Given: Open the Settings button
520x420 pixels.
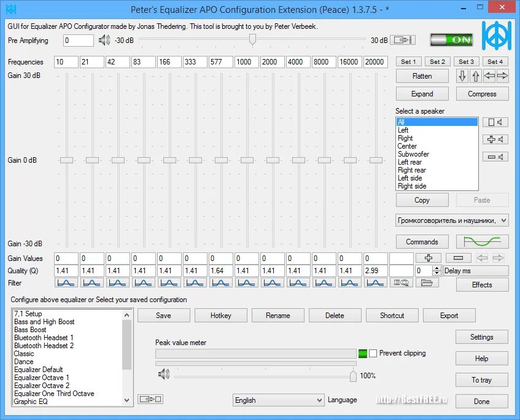Looking at the screenshot, I should pos(481,337).
